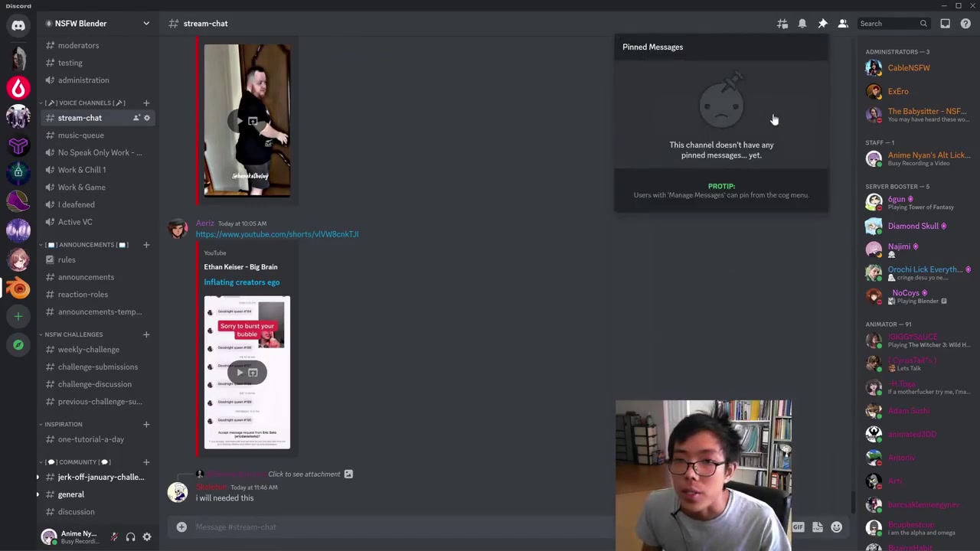Close pinned messages via pin icon
This screenshot has height=551, width=980.
[x=822, y=24]
